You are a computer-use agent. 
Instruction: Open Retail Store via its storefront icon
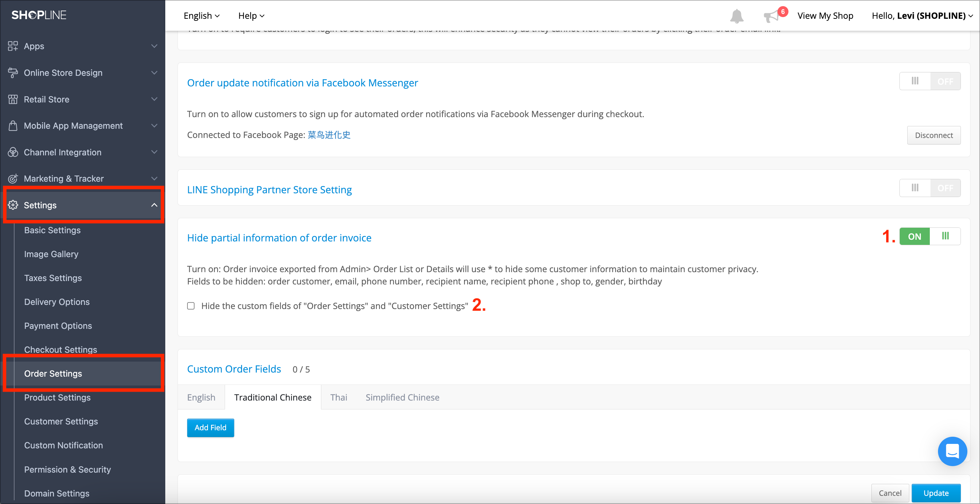tap(13, 99)
